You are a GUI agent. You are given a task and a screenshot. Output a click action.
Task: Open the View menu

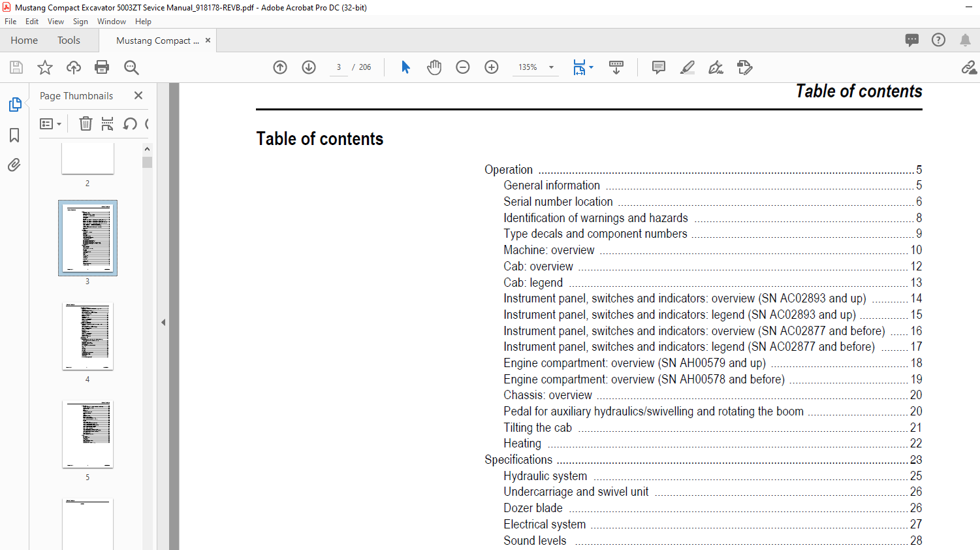click(55, 22)
